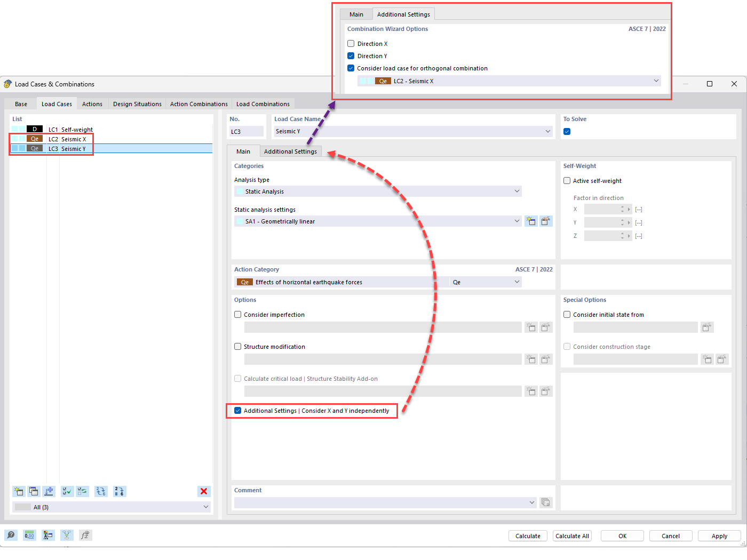Create a new load case in list toolbar

tap(19, 491)
